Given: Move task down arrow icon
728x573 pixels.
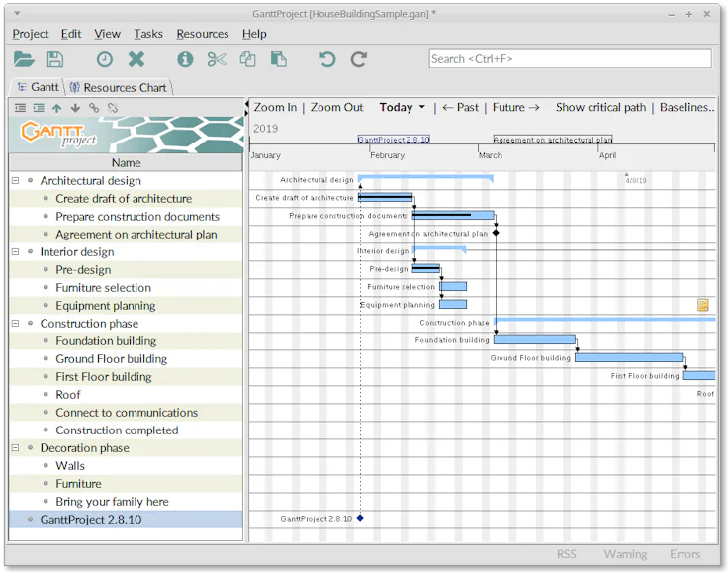Looking at the screenshot, I should tap(75, 108).
